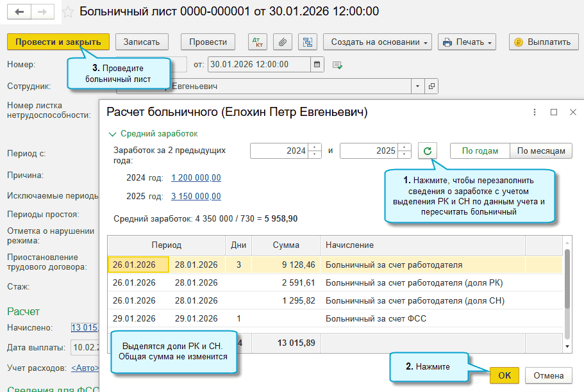Open the date calendar picker icon
The height and width of the screenshot is (392, 584).
(317, 64)
